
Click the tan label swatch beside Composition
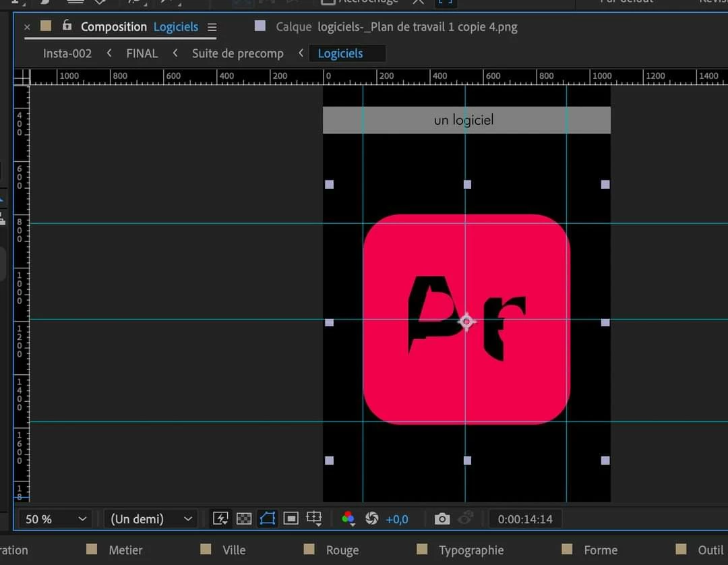point(46,26)
